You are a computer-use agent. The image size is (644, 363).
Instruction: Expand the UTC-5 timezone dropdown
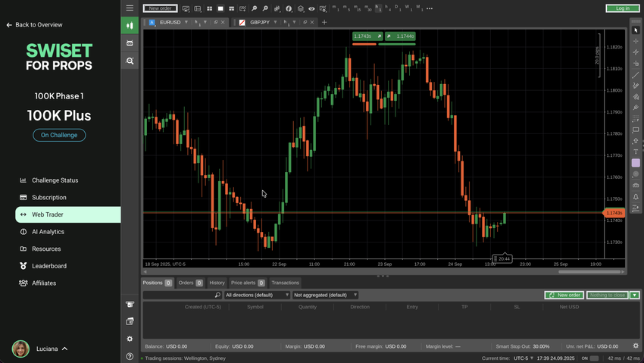(522, 358)
